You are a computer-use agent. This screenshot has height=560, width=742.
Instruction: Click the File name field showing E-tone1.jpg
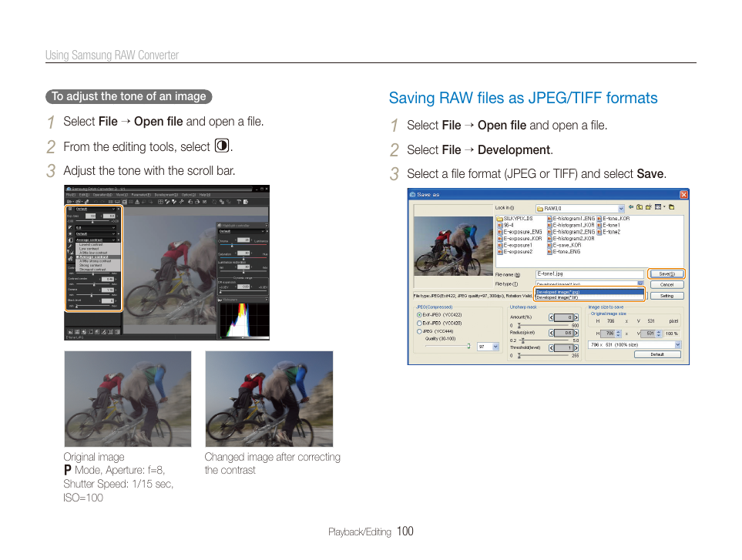[589, 274]
